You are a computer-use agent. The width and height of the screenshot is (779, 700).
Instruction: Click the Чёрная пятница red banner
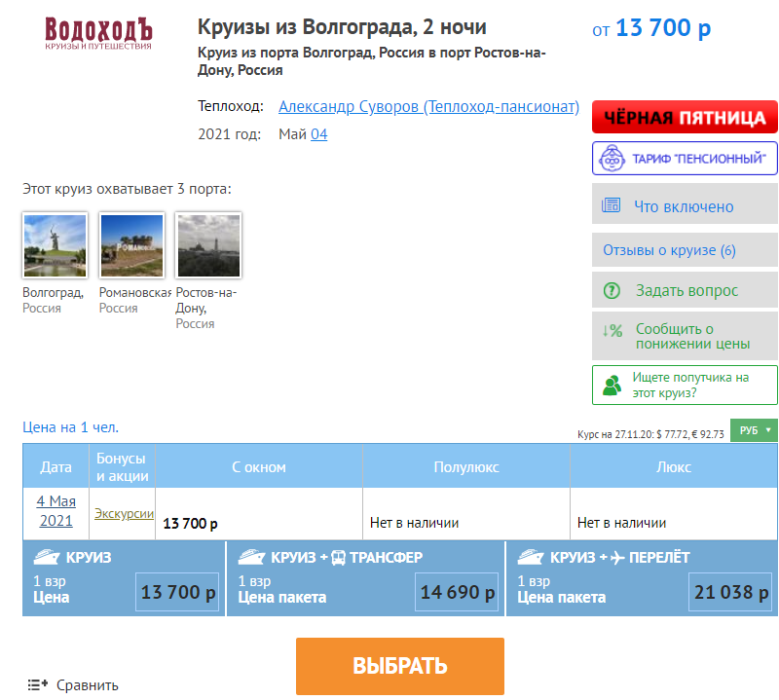click(x=685, y=117)
